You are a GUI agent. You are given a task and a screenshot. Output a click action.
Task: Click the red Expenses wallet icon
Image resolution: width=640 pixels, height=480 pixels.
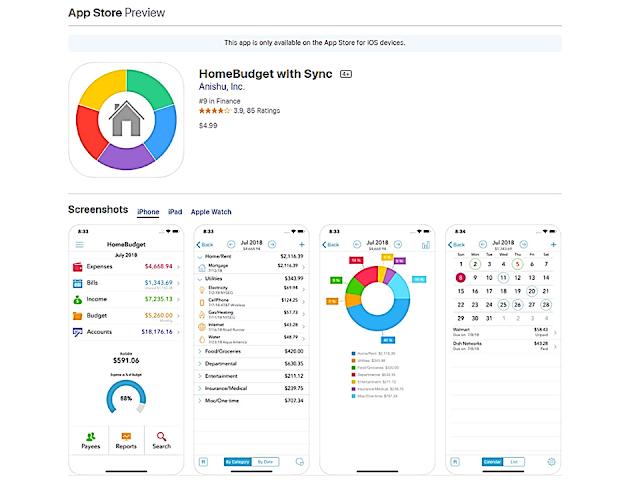tap(78, 267)
